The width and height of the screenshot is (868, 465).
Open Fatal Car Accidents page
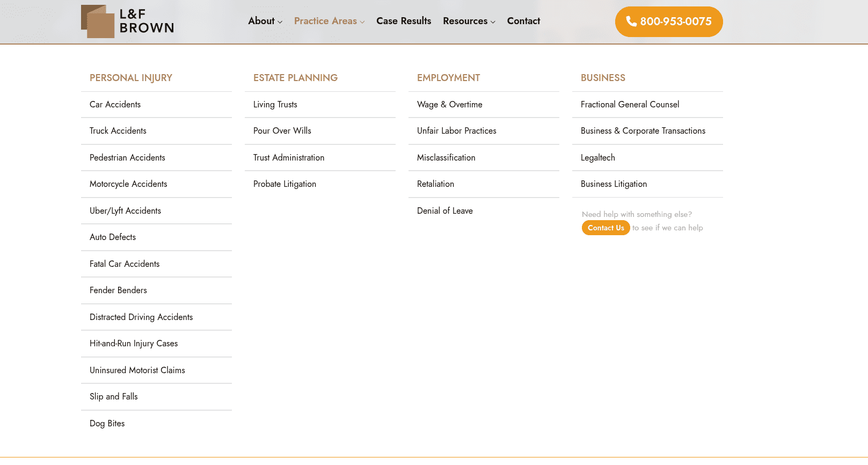(x=156, y=264)
